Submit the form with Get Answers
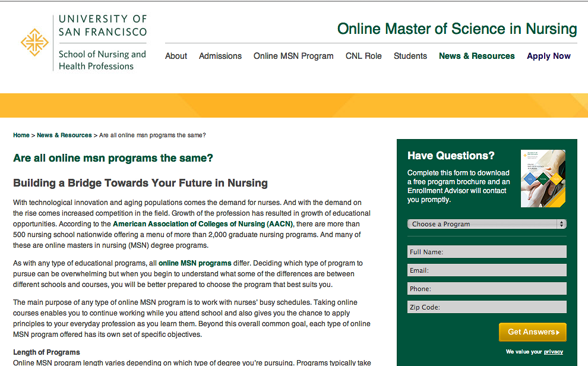Screen dimensions: 588x366 tap(533, 332)
